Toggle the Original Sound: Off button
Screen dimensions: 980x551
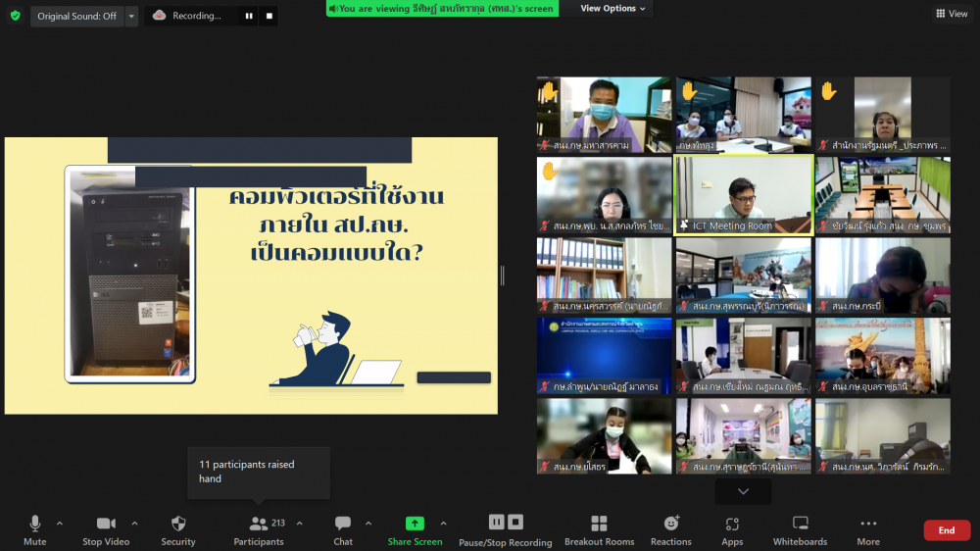[x=76, y=16]
